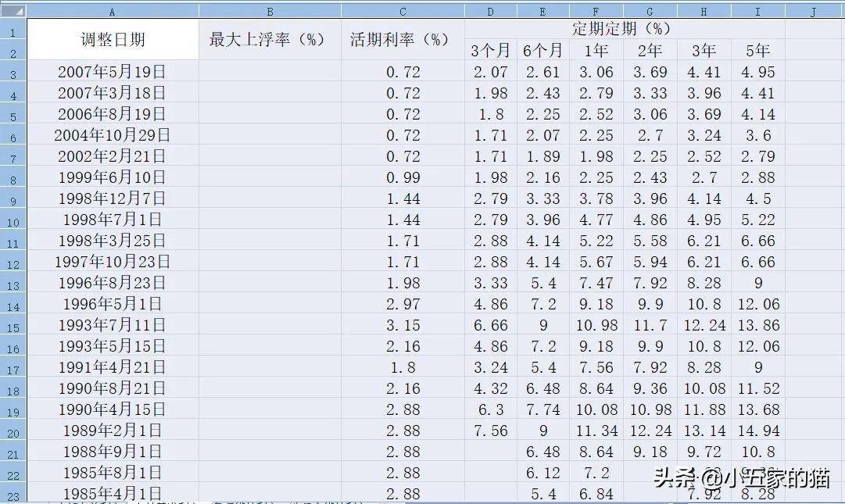Select the date cell 1996年5月1日
Screen dimensions: 845x504
(x=113, y=303)
